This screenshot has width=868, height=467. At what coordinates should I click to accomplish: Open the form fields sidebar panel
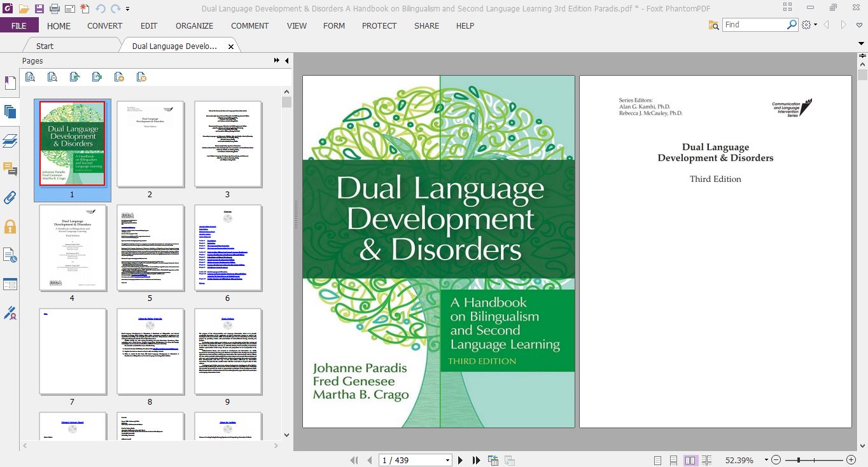10,284
